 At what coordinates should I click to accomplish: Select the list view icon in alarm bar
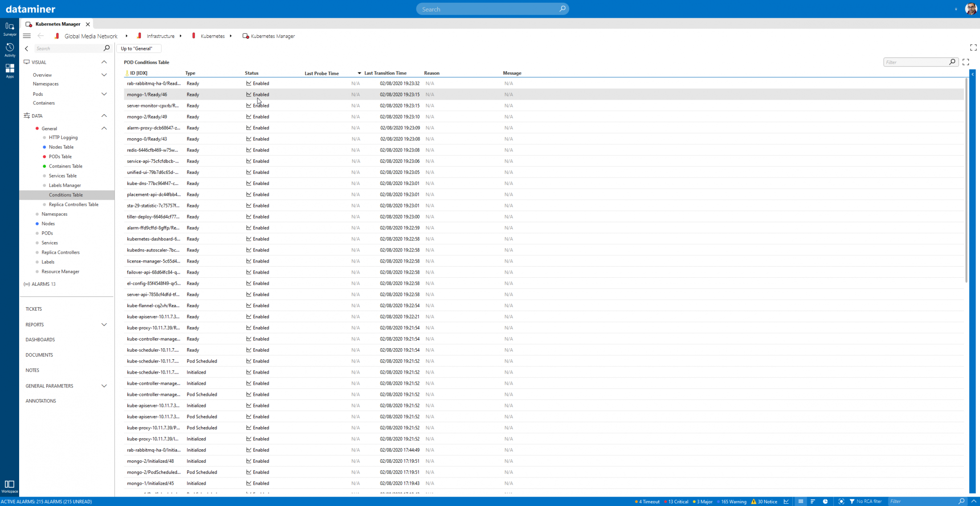(800, 502)
